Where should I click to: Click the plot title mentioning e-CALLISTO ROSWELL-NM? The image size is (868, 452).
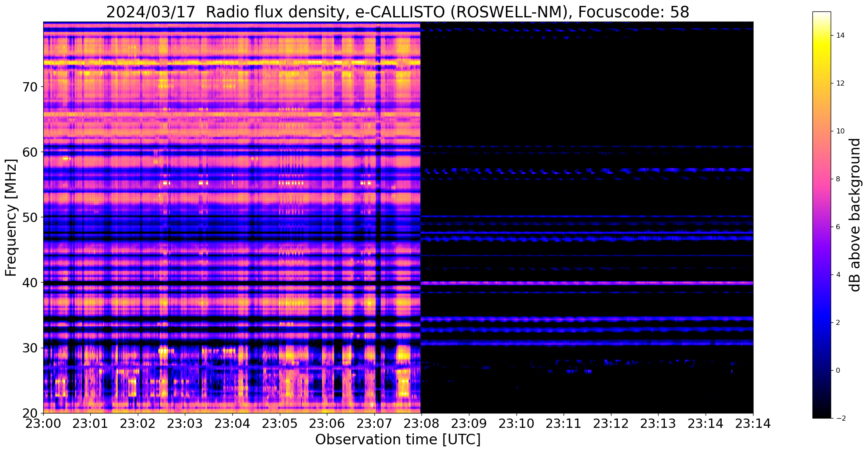[398, 12]
